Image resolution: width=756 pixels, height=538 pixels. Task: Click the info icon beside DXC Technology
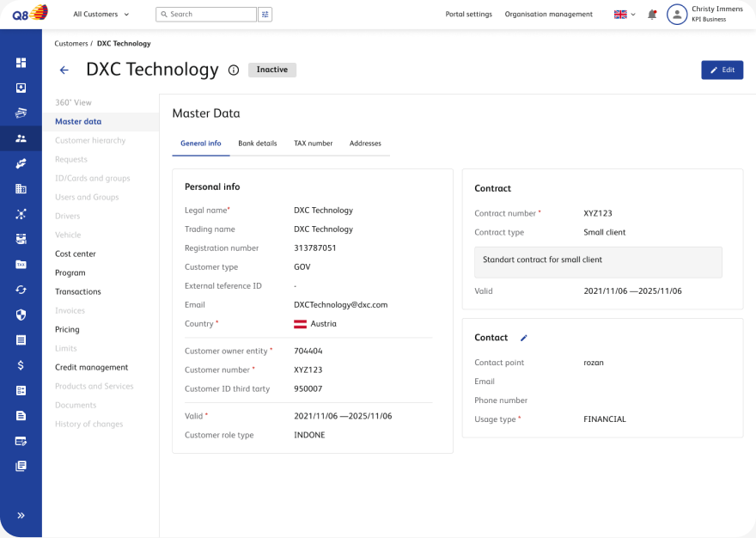pos(234,70)
